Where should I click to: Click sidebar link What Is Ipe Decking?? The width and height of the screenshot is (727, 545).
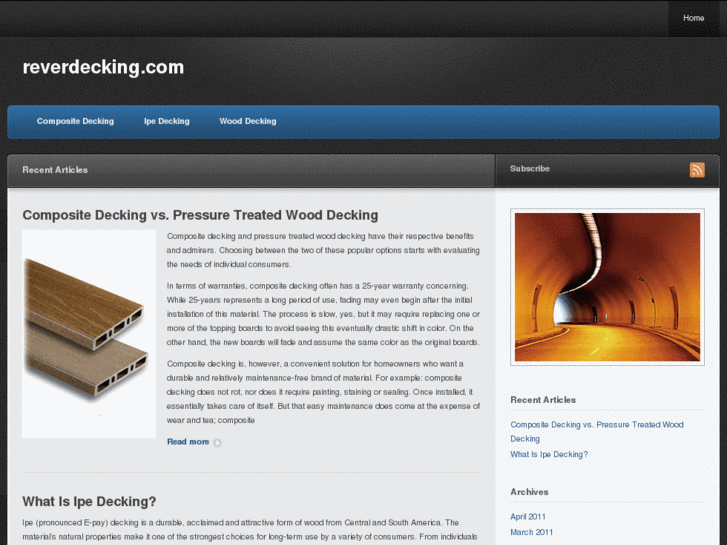click(549, 455)
